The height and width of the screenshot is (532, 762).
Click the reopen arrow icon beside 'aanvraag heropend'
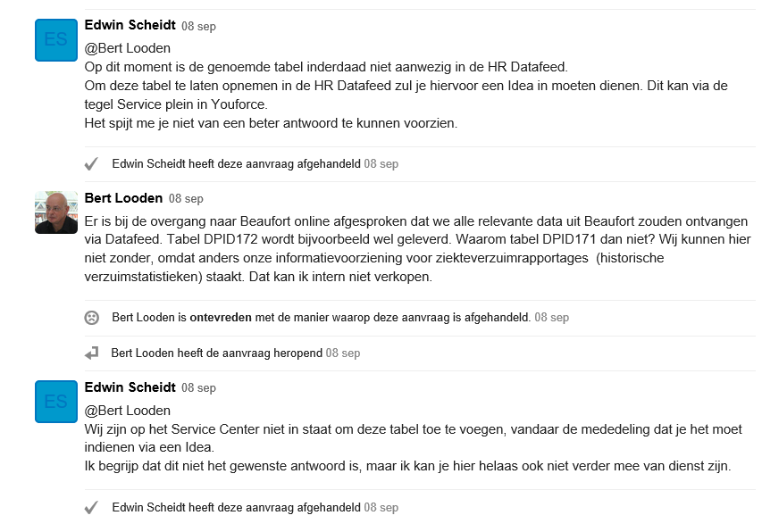tap(91, 353)
